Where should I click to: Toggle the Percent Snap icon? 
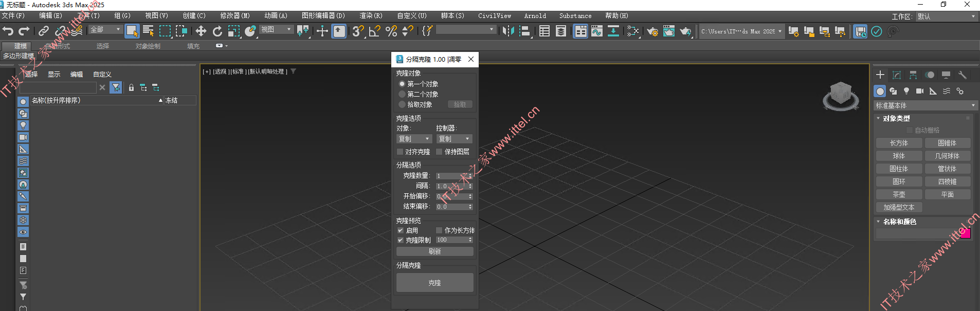pyautogui.click(x=391, y=31)
